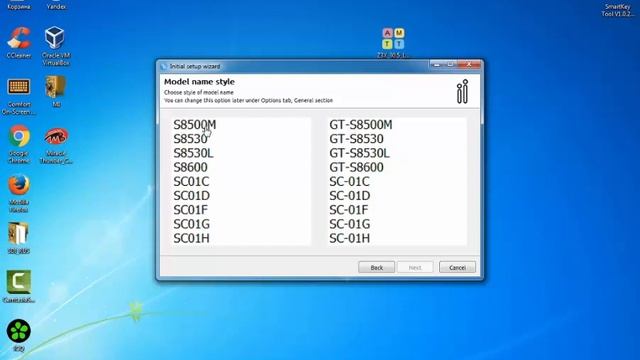Screen dimensions: 640x360
Task: Select S8500M in short name style list
Action: 195,125
